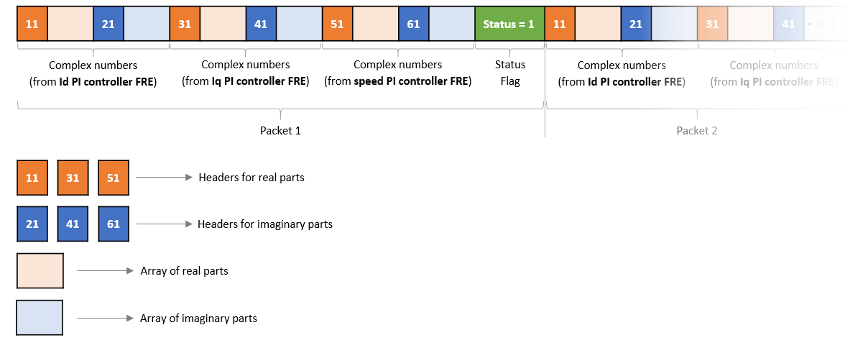Screen dimensions: 868x348
Task: Click blue header 41 in Packet 1 strip
Action: coord(261,24)
